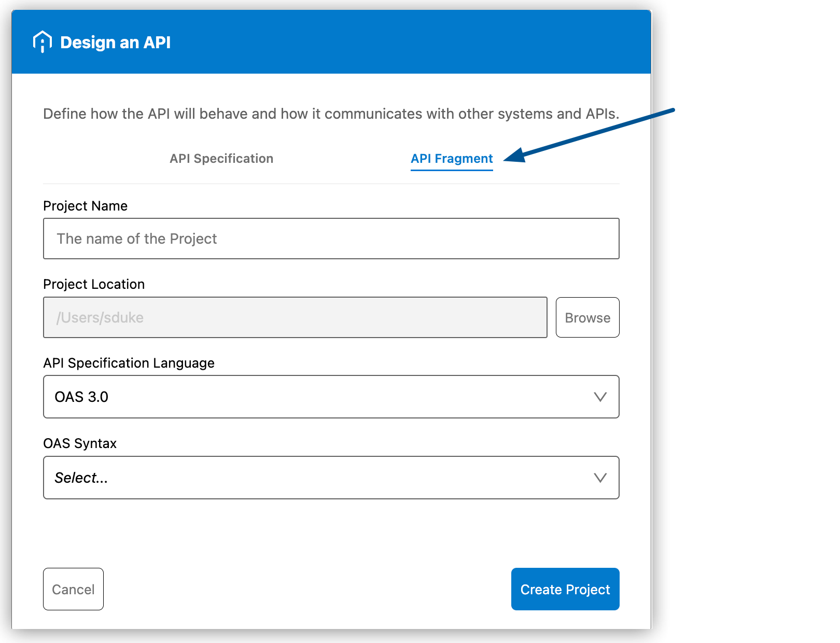Switch to the API Specification tab
The width and height of the screenshot is (840, 643).
coord(221,159)
